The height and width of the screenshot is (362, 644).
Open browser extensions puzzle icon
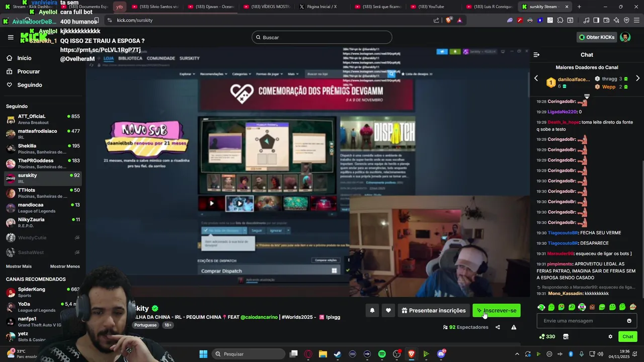tap(559, 20)
